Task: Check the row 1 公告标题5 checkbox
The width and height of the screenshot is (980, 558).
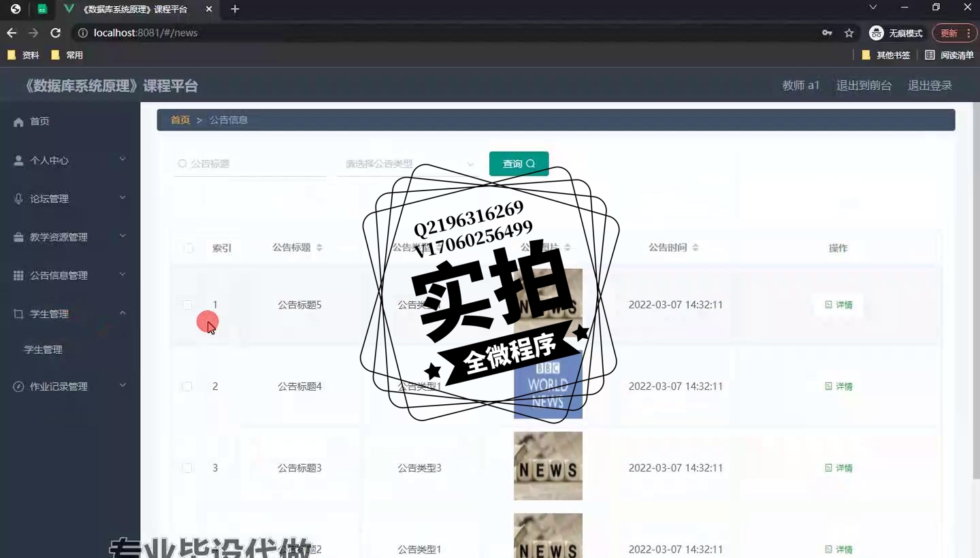Action: 187,305
